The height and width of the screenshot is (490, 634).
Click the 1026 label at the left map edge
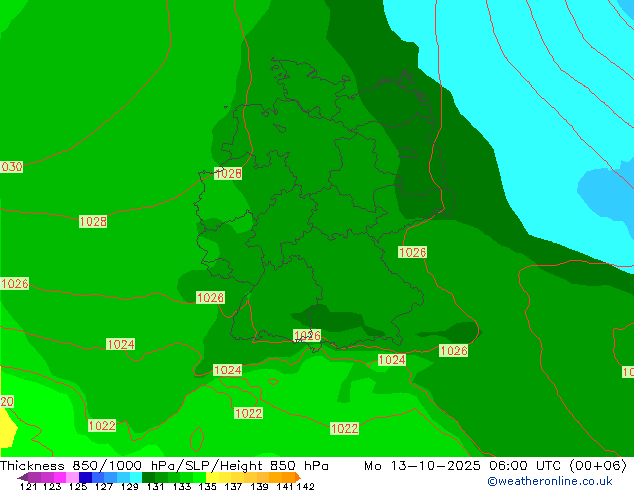(15, 283)
